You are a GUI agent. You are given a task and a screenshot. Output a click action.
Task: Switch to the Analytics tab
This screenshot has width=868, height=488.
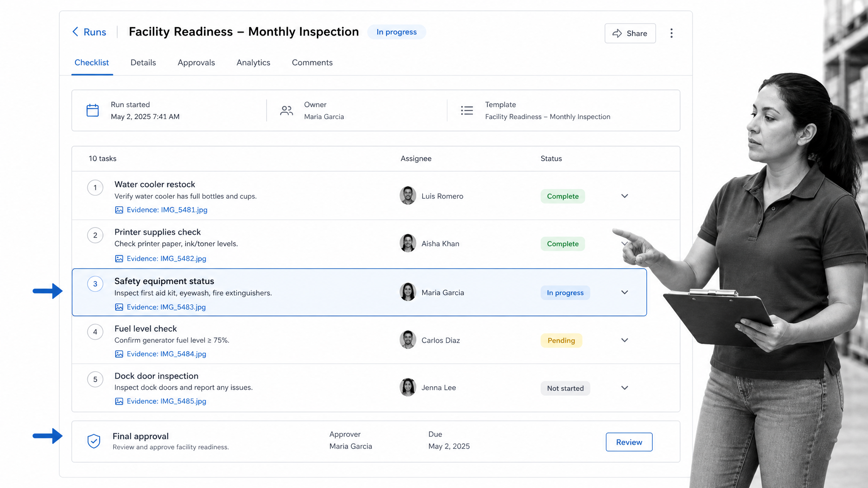(x=253, y=63)
